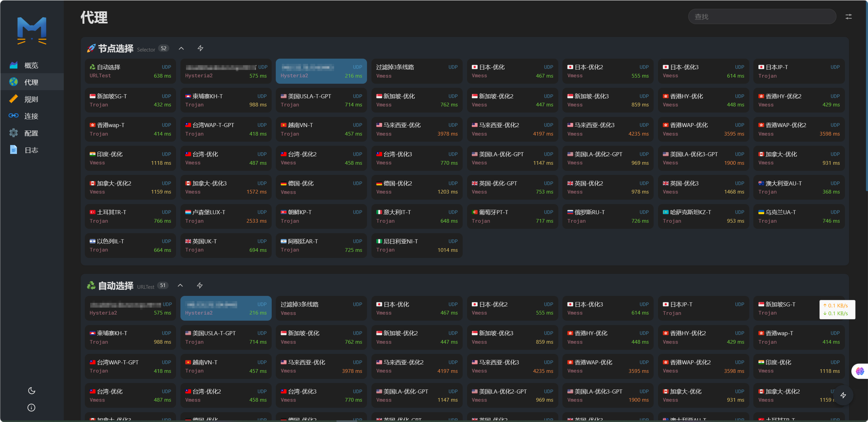The height and width of the screenshot is (422, 868).
Task: Select 新加坡SG-T in the 节点选择 group
Action: point(130,100)
